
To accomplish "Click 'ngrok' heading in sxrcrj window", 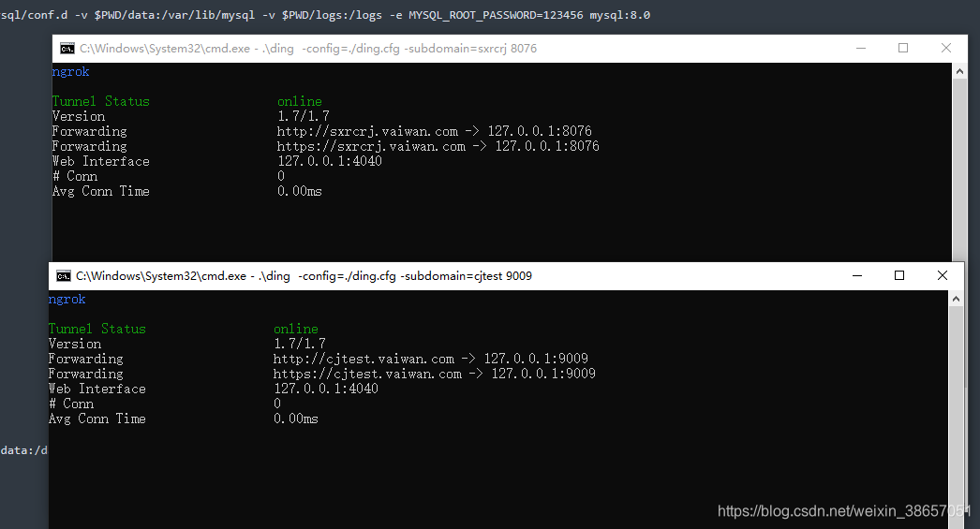I will (70, 72).
